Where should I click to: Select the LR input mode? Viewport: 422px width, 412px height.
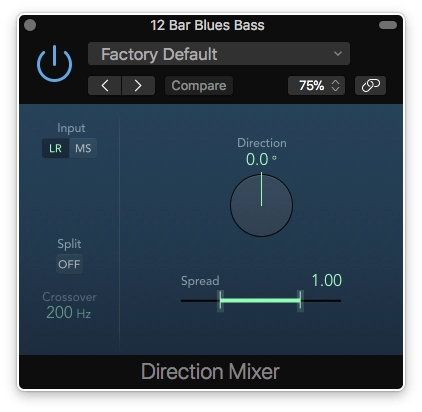pos(55,148)
